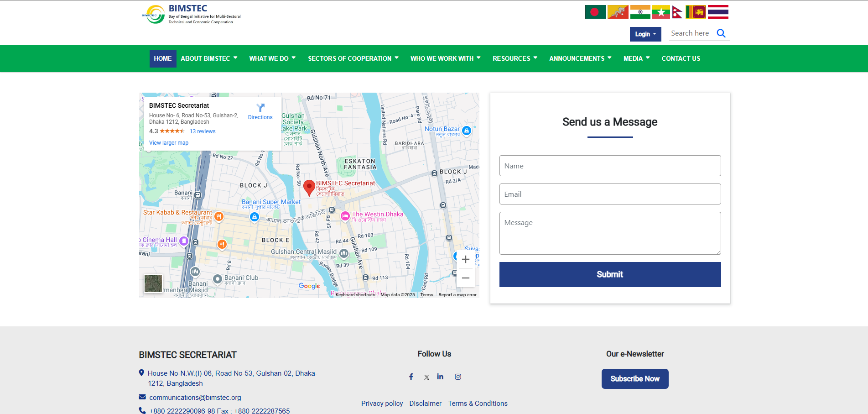Open the X (Twitter) social icon
The image size is (868, 414).
pos(426,377)
